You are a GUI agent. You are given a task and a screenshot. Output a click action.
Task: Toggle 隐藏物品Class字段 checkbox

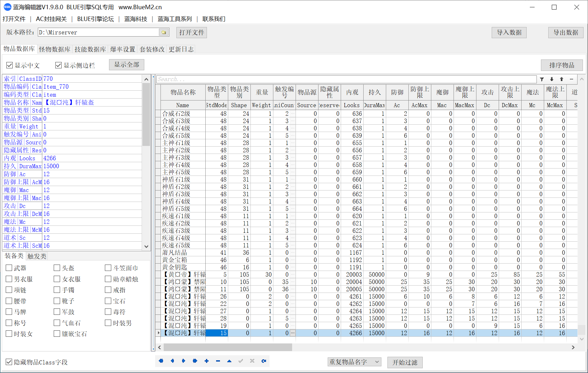(x=9, y=362)
